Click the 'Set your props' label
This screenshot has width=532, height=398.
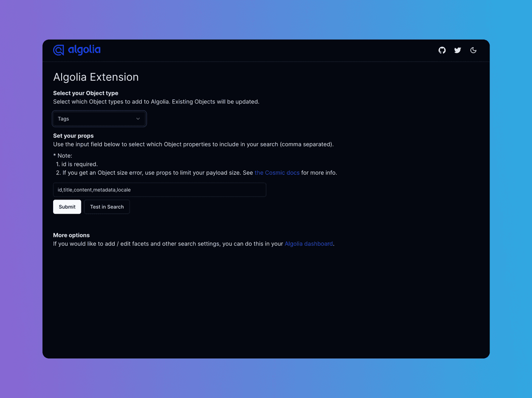pyautogui.click(x=73, y=136)
